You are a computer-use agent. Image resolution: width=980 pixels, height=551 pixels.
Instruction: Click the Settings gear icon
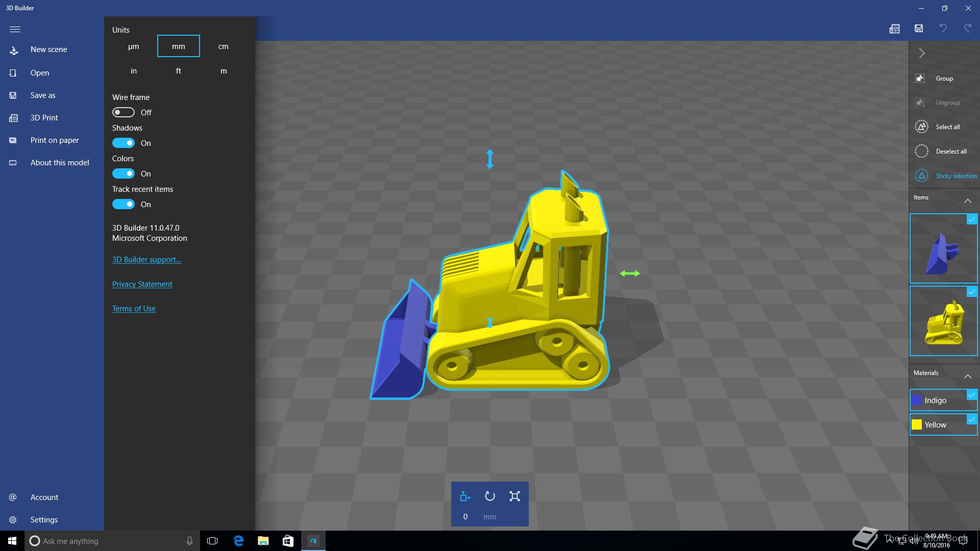(13, 520)
